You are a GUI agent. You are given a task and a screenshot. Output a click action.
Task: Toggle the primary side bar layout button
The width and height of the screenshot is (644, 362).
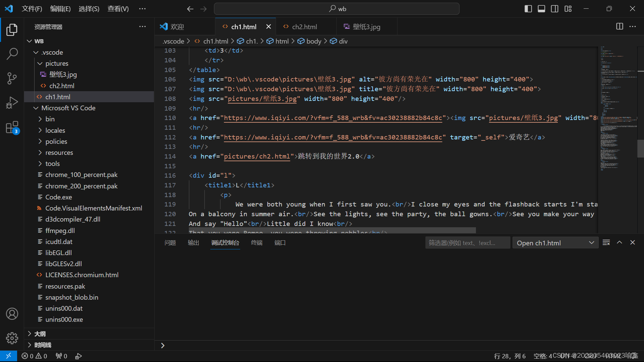click(528, 9)
